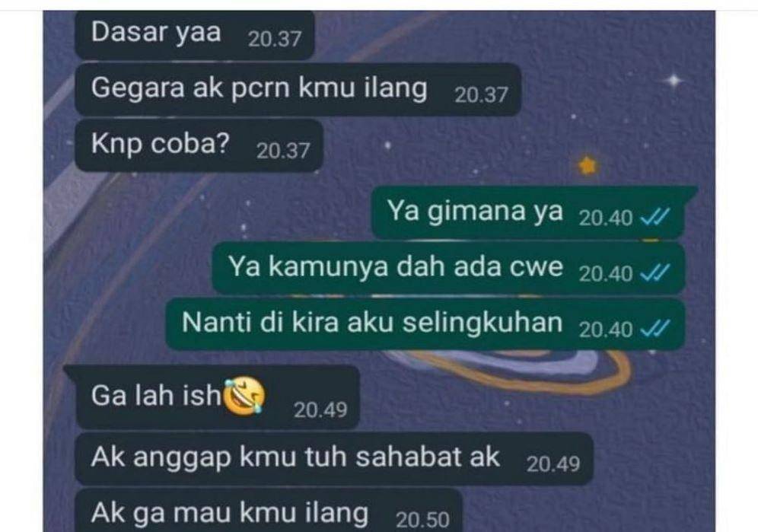This screenshot has width=758, height=532.
Task: Select "Nanti di kira aku selingkuhan" message
Action: [425, 324]
